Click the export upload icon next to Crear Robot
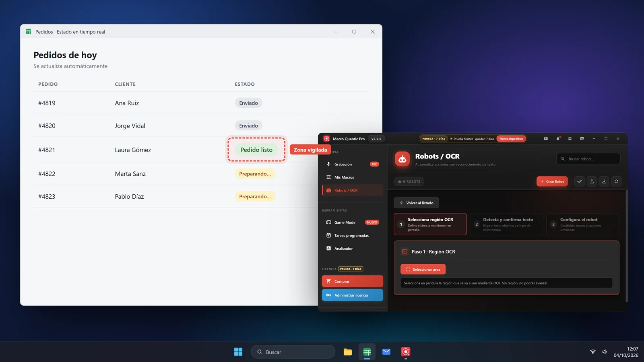The image size is (644, 362). tap(592, 181)
